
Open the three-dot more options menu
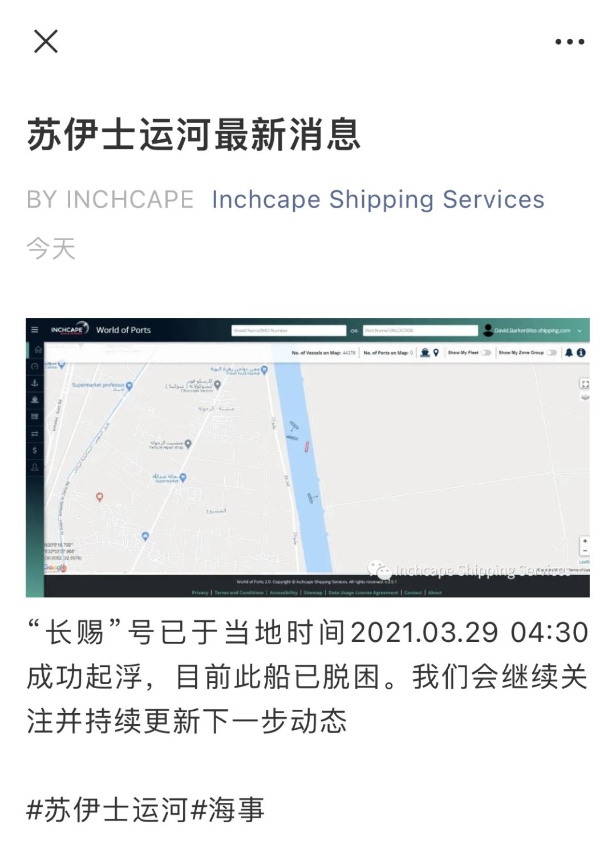[570, 42]
